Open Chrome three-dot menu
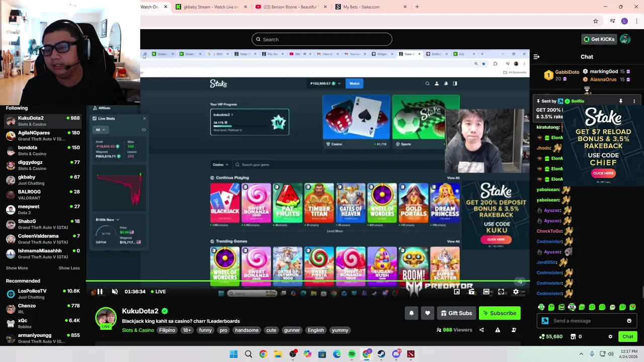Image resolution: width=644 pixels, height=362 pixels. (x=636, y=21)
